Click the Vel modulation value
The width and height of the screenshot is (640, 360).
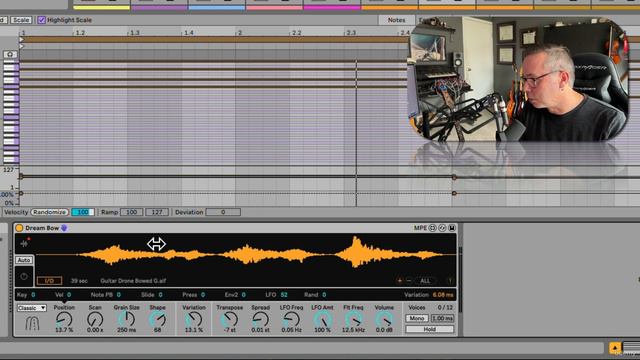(x=69, y=295)
